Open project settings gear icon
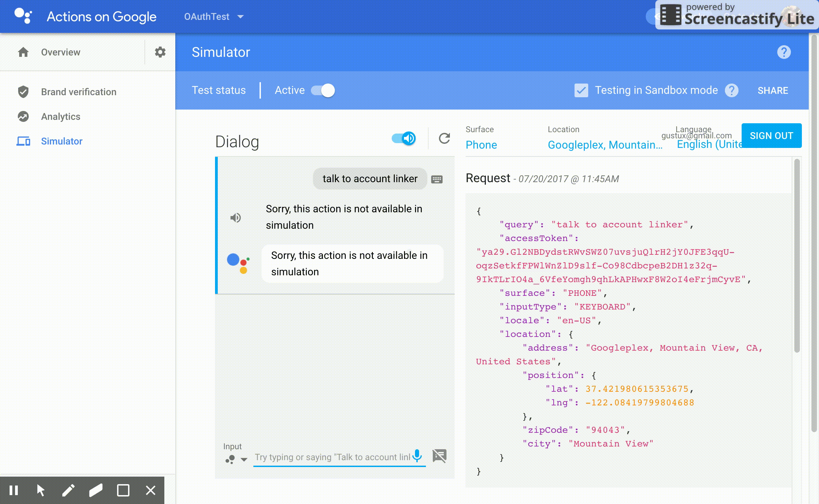This screenshot has width=819, height=504. [160, 52]
